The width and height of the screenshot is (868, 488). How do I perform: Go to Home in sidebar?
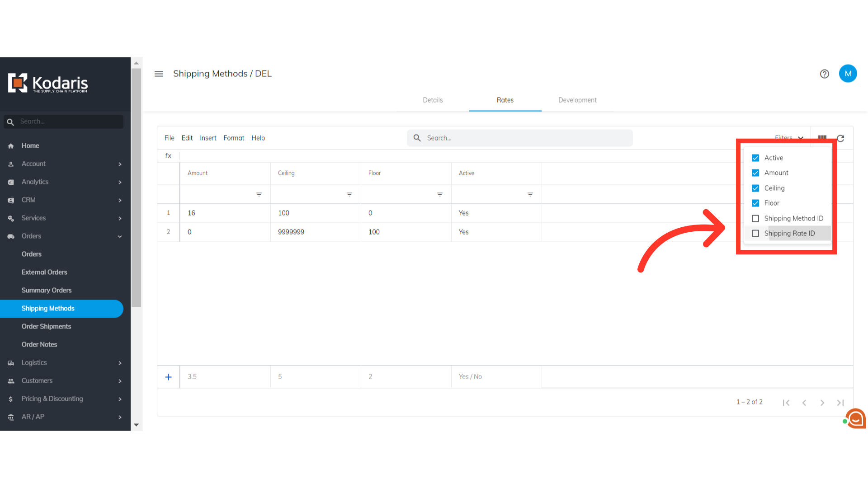[x=30, y=145]
